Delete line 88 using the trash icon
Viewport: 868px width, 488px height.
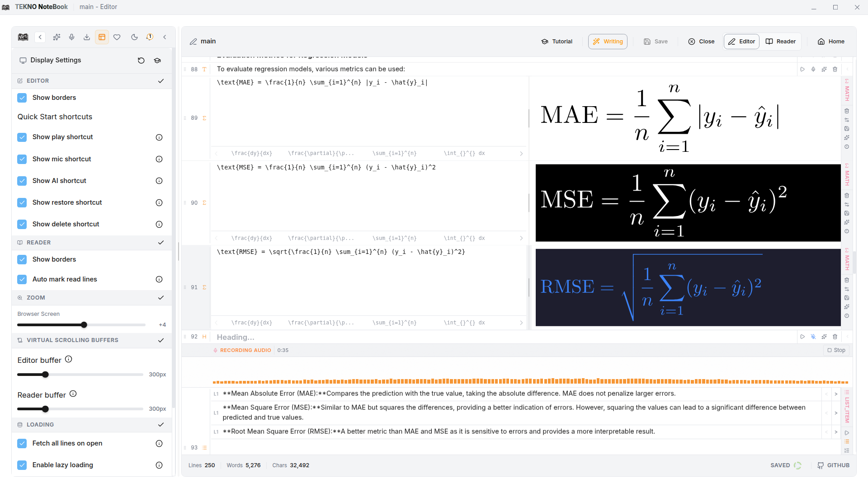(x=835, y=69)
